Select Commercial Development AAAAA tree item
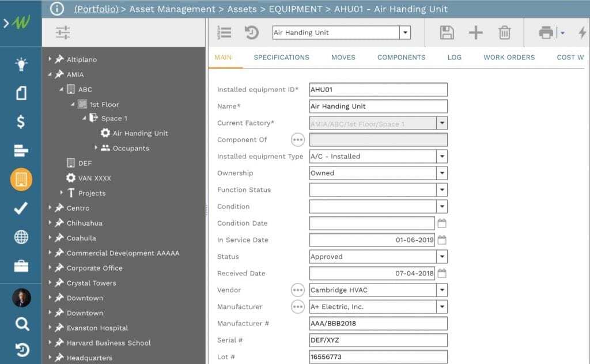The height and width of the screenshot is (364, 590). tap(123, 253)
